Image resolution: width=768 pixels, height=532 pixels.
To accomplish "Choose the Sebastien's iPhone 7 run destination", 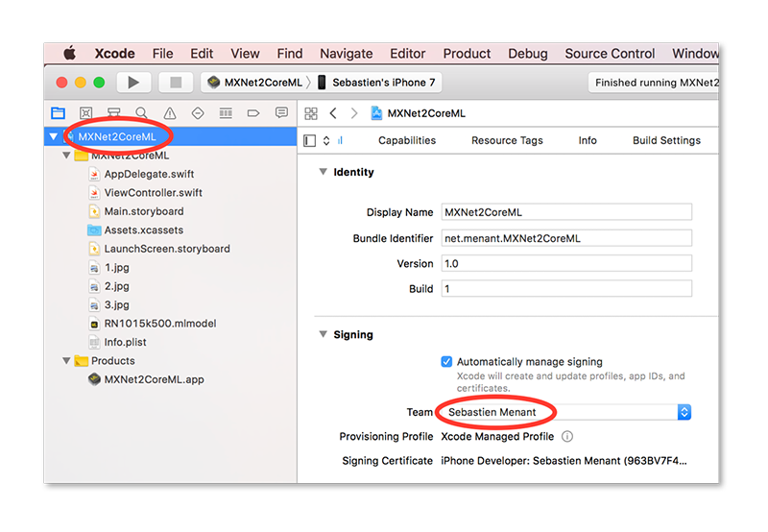I will tap(376, 83).
